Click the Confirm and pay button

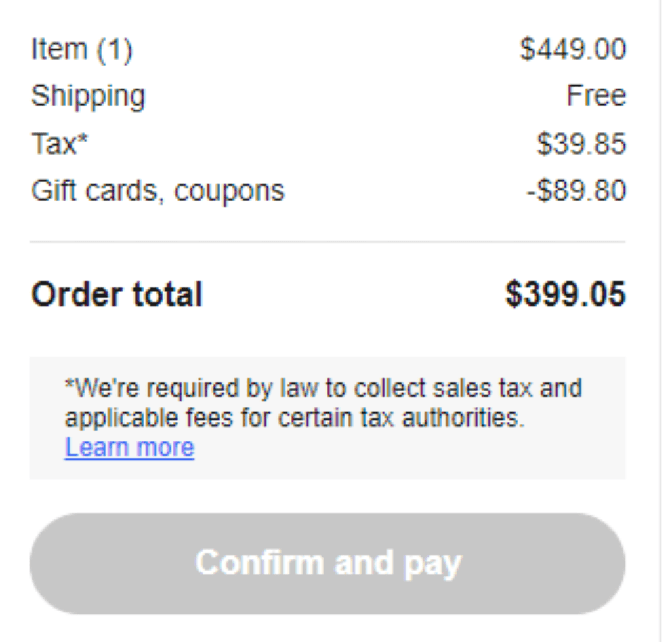coord(327,563)
